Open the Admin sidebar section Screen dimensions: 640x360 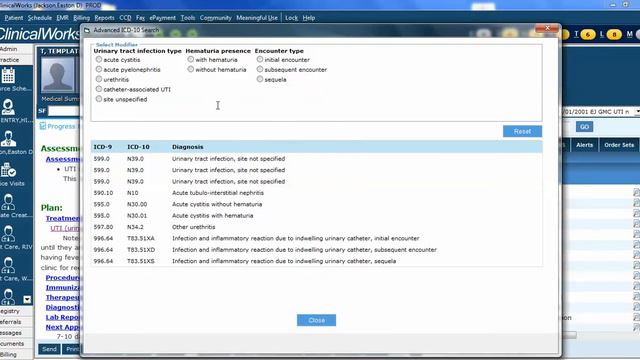16,49
